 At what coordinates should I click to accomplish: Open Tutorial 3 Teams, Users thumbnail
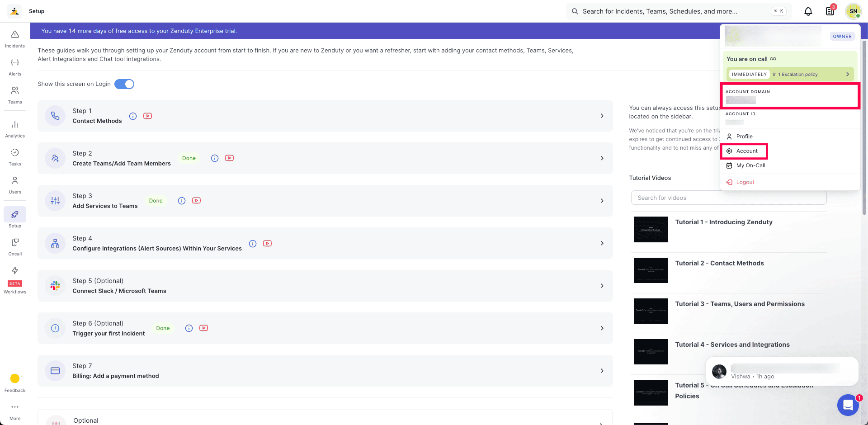651,311
